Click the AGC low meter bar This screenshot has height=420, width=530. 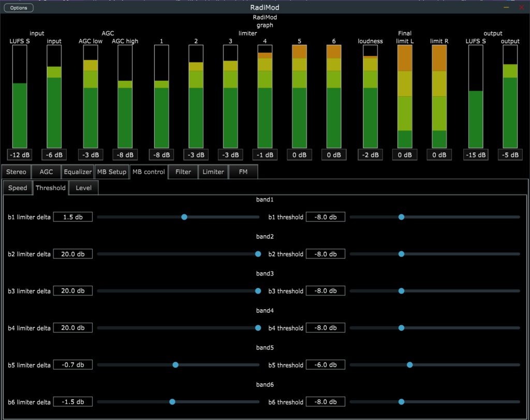click(91, 96)
